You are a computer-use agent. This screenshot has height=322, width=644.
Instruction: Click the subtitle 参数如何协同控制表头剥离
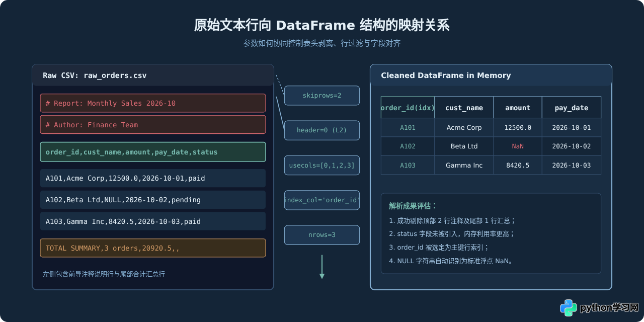(x=322, y=43)
